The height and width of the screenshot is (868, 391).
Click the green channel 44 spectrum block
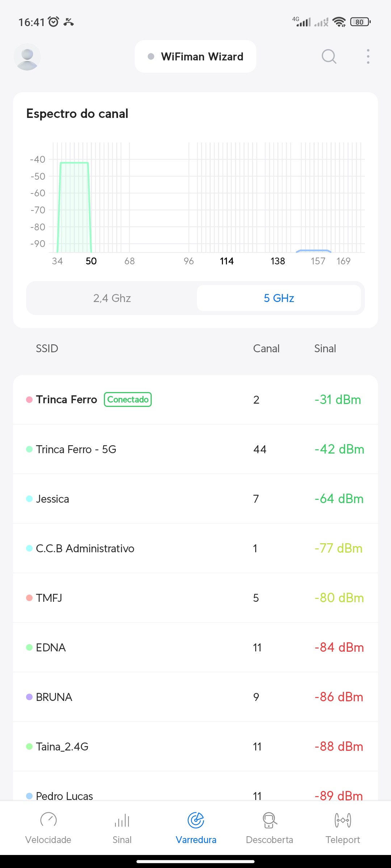tap(74, 206)
